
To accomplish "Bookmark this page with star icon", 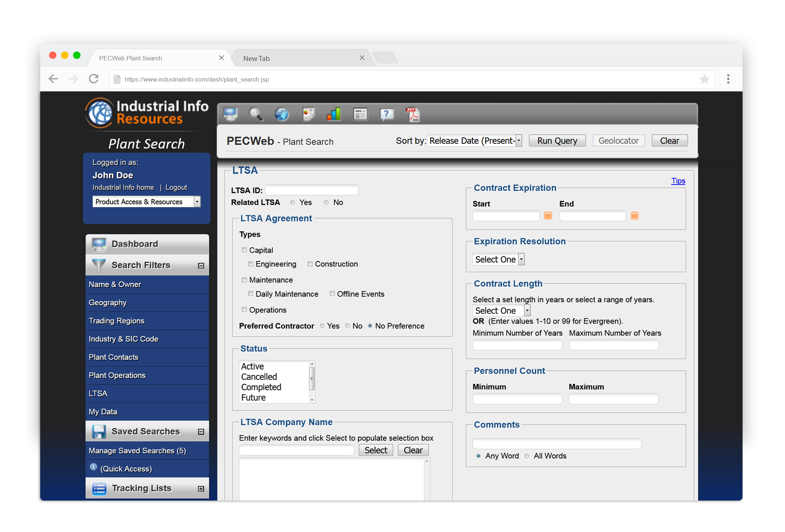I will pos(704,79).
